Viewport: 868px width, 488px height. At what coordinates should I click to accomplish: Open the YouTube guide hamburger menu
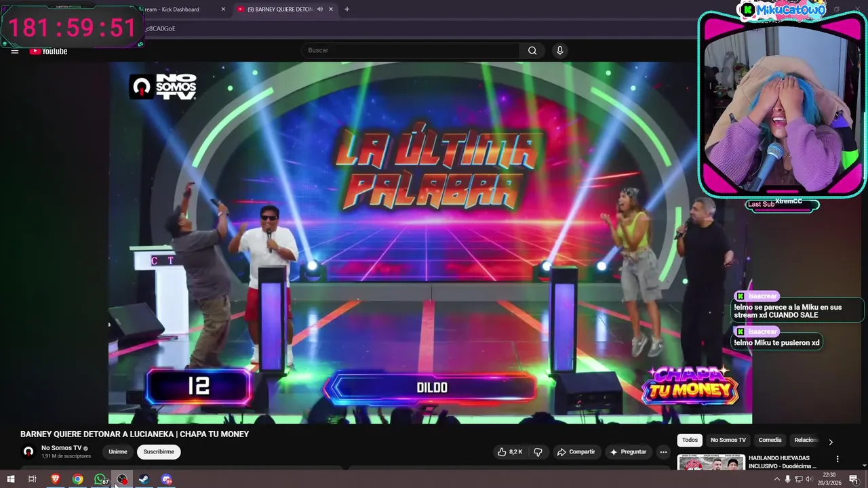coord(14,51)
